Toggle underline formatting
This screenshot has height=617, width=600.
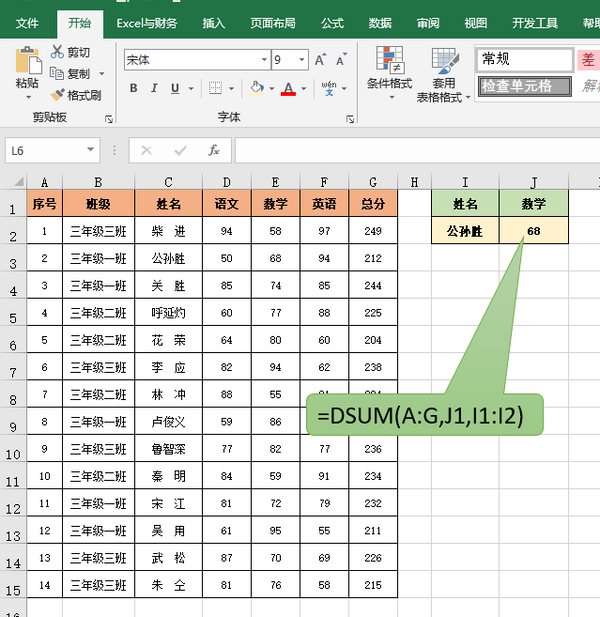[x=175, y=88]
